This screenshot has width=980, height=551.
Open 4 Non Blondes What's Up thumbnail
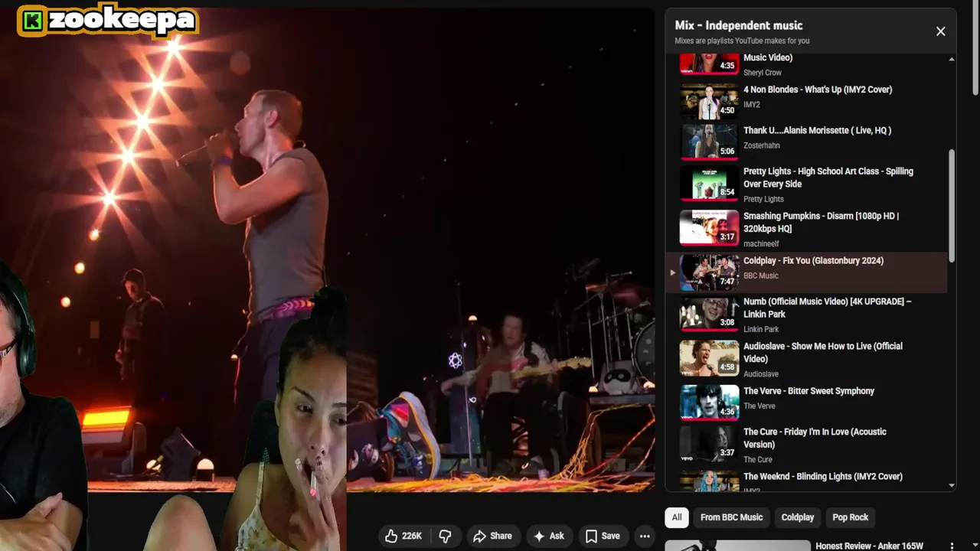click(x=710, y=101)
